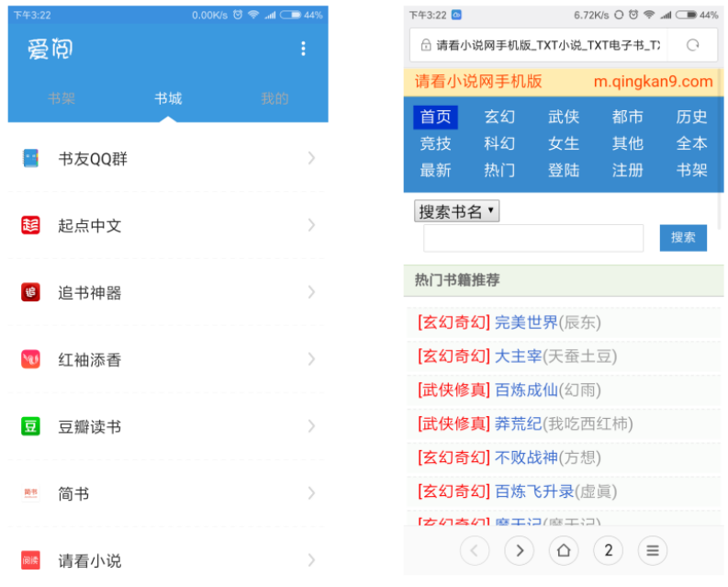Go forward with the browser's right arrow button
728x587 pixels.
(519, 551)
